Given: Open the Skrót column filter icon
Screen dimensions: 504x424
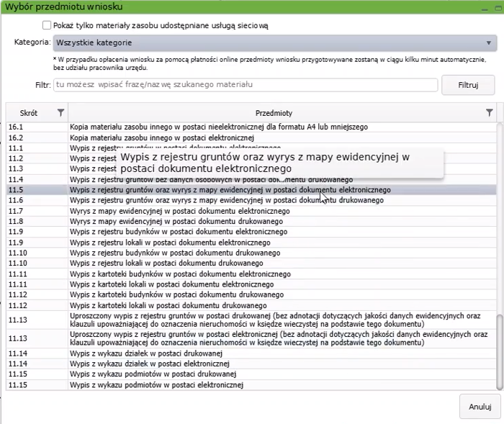Looking at the screenshot, I should point(60,112).
